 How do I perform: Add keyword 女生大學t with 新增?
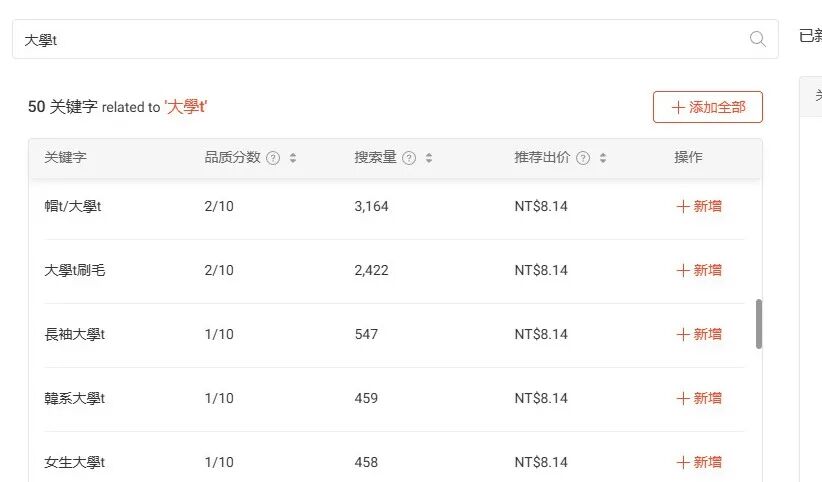pos(699,462)
